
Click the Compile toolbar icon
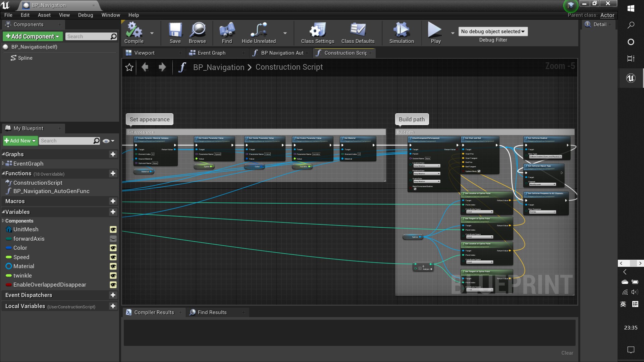134,30
